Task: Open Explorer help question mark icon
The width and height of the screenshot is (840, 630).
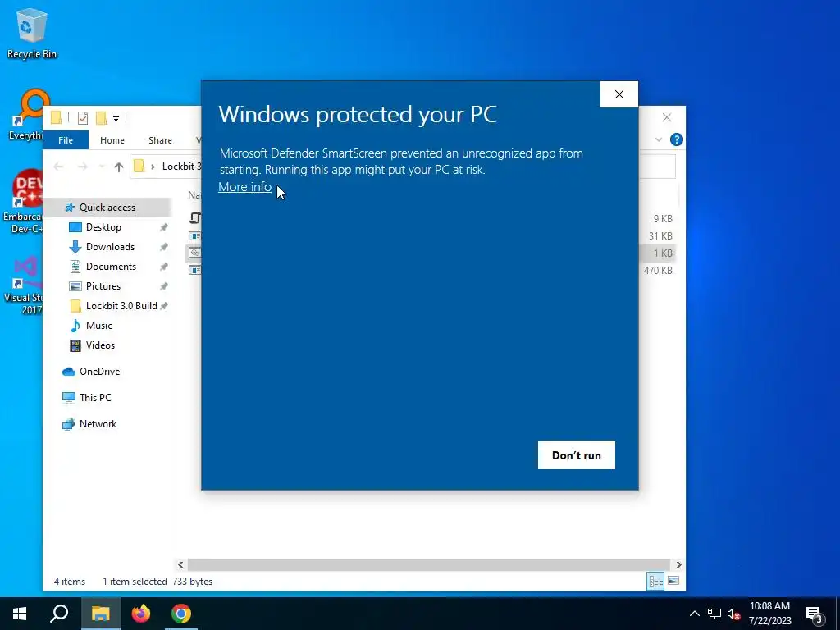Action: point(677,139)
